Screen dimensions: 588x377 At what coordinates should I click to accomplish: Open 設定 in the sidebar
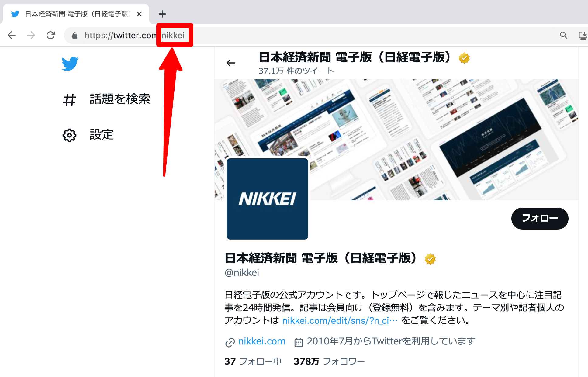tap(102, 134)
